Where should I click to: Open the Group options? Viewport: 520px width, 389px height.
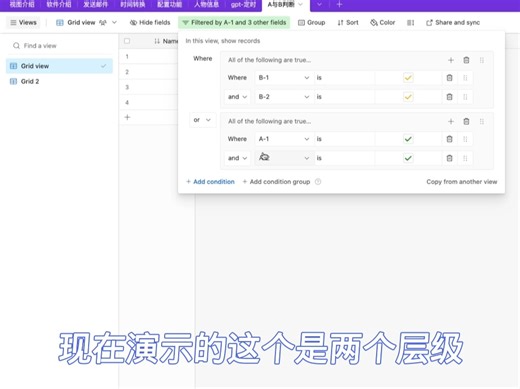pyautogui.click(x=312, y=23)
